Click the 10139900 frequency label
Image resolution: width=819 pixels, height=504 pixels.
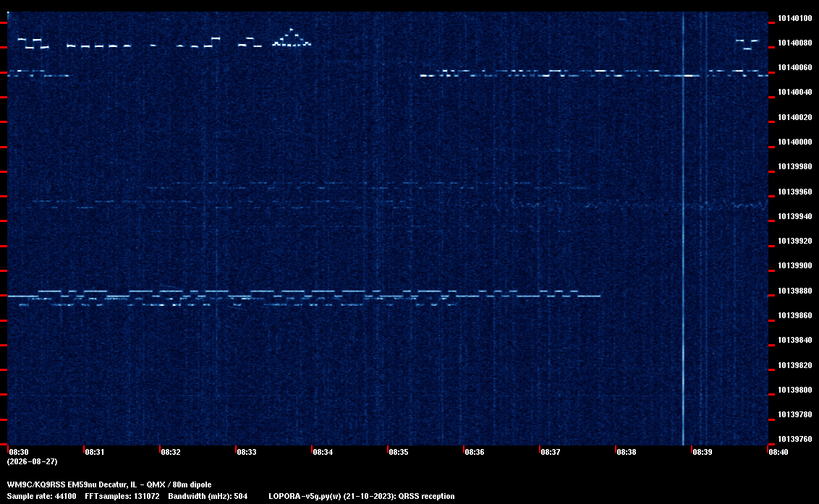[x=795, y=266]
